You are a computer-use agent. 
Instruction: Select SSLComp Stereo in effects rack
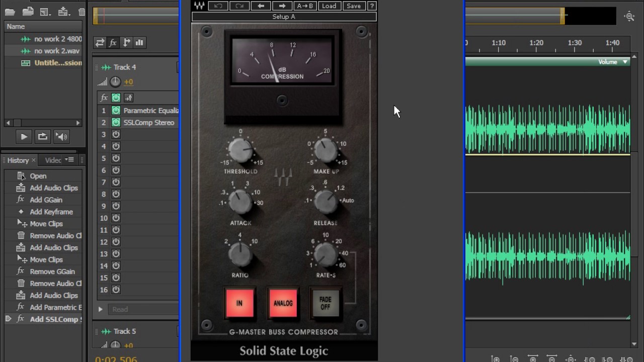149,123
